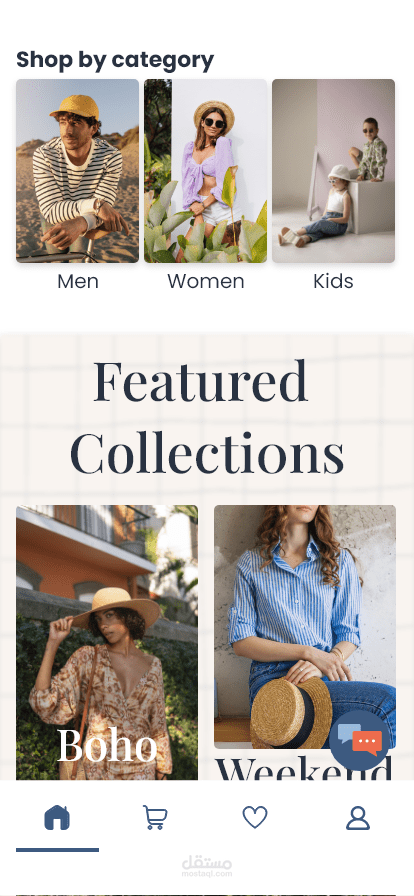This screenshot has width=414, height=896.
Task: Click the active tab underline indicator
Action: (x=57, y=850)
